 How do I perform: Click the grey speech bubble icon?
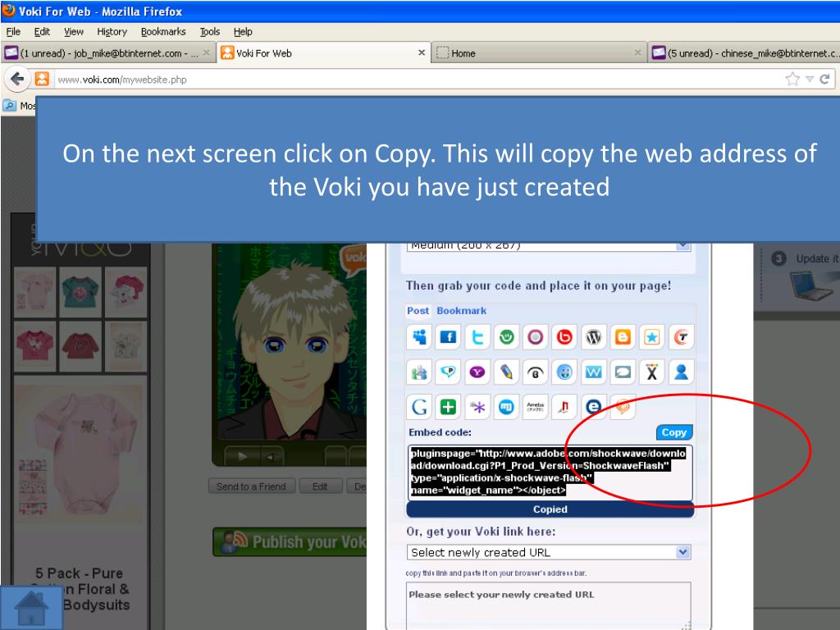click(623, 372)
